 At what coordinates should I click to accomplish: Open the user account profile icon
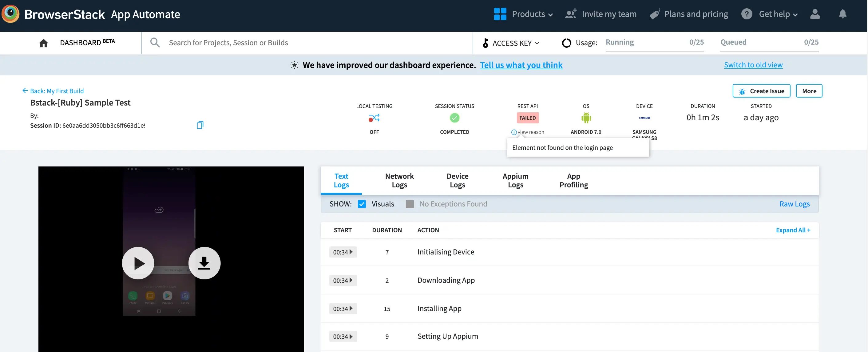coord(815,14)
